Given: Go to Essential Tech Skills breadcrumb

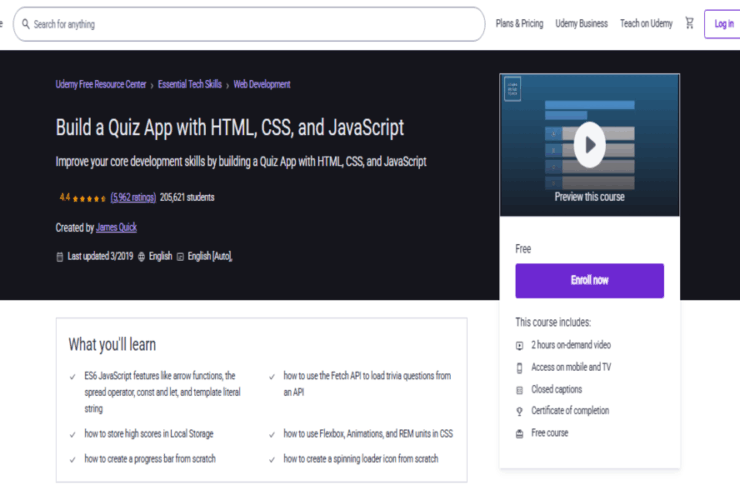Looking at the screenshot, I should [190, 84].
